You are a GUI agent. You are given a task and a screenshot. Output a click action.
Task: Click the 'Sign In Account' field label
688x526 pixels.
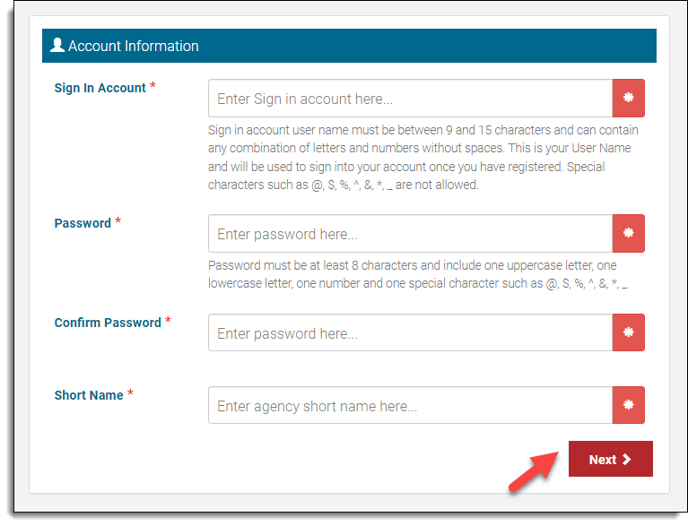(x=100, y=88)
